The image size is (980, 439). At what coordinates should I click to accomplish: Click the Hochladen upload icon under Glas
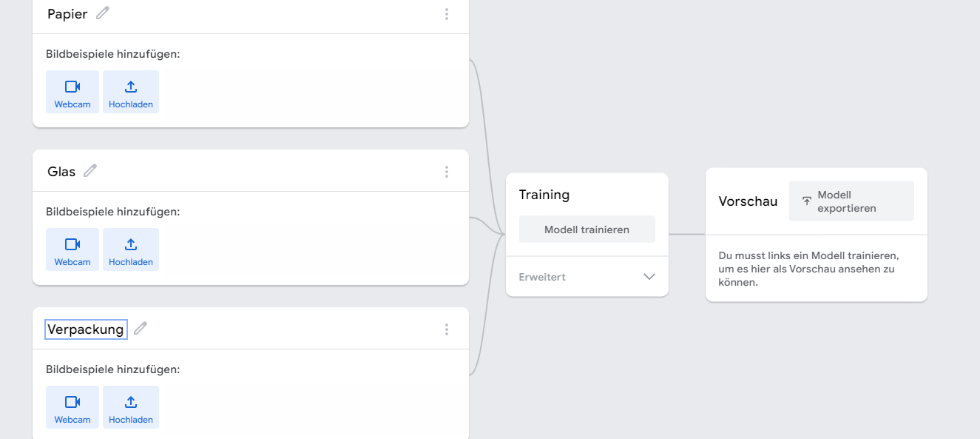(x=130, y=244)
